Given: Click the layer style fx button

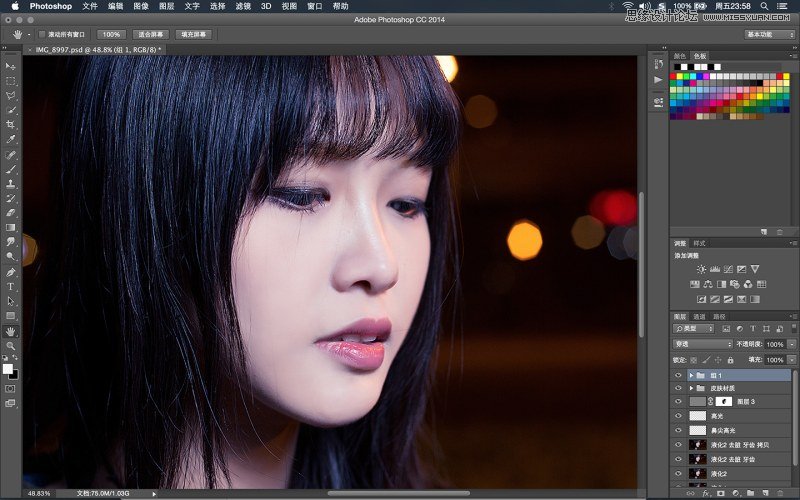Looking at the screenshot, I should (x=706, y=493).
